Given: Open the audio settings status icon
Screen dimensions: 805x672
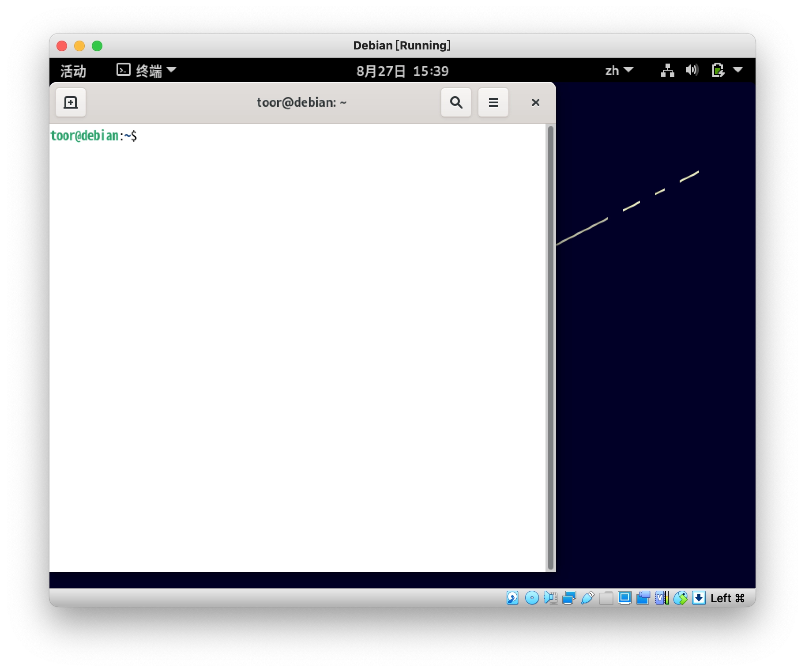Looking at the screenshot, I should point(550,598).
